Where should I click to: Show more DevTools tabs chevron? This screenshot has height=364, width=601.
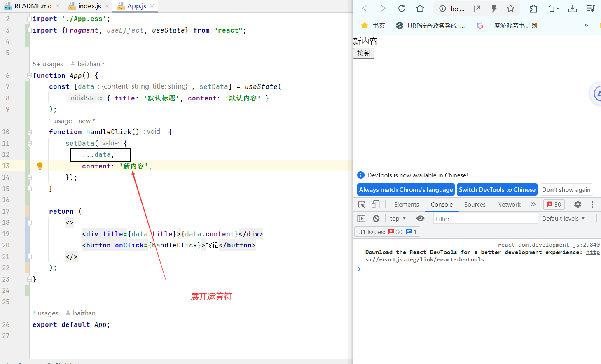click(x=533, y=204)
